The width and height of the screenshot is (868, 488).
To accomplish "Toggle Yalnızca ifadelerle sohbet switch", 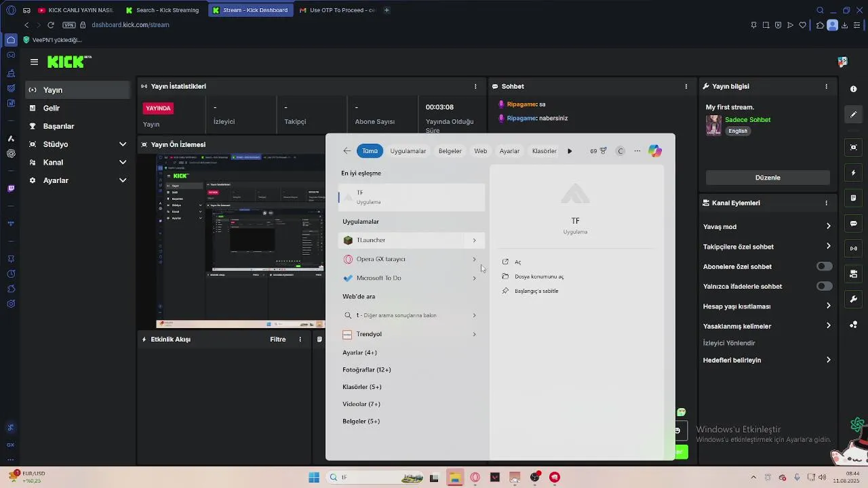I will click(824, 286).
